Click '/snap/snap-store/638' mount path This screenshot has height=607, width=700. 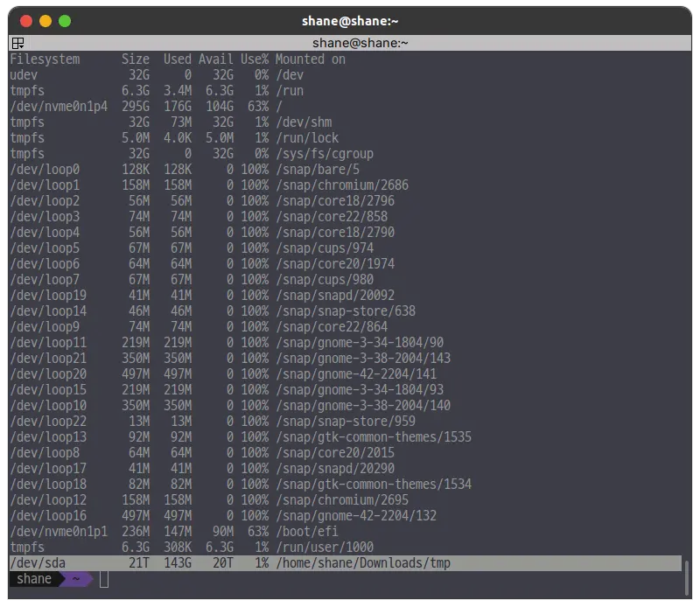(x=346, y=310)
